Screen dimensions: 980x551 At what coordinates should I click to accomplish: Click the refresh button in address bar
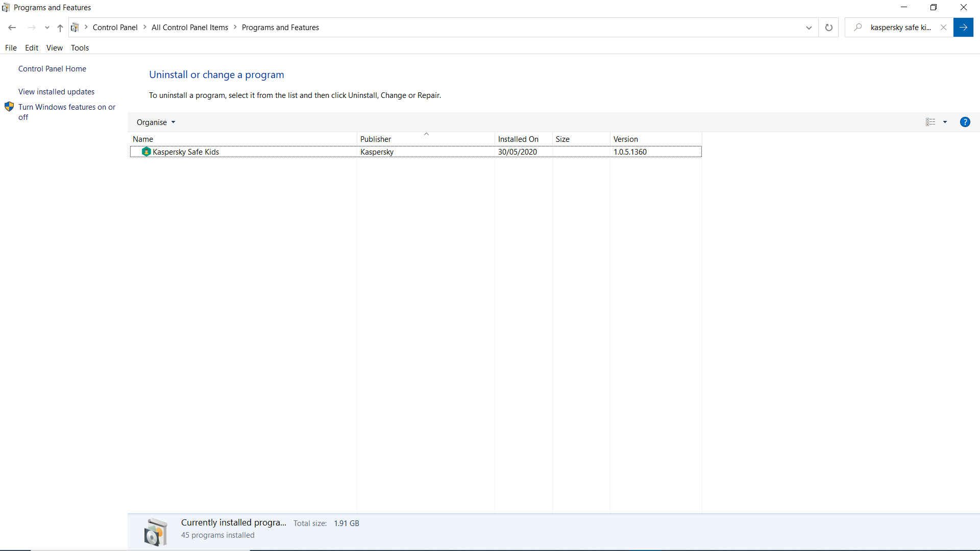[x=828, y=28]
